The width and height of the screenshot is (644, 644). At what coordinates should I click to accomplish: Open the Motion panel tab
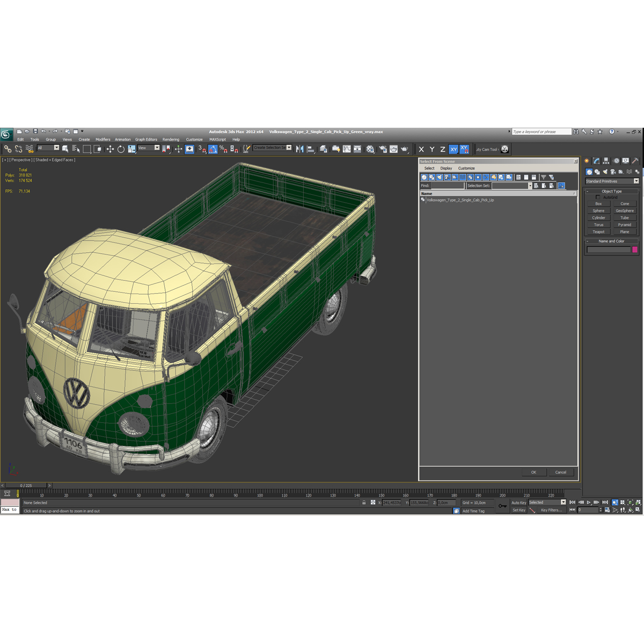click(x=616, y=160)
